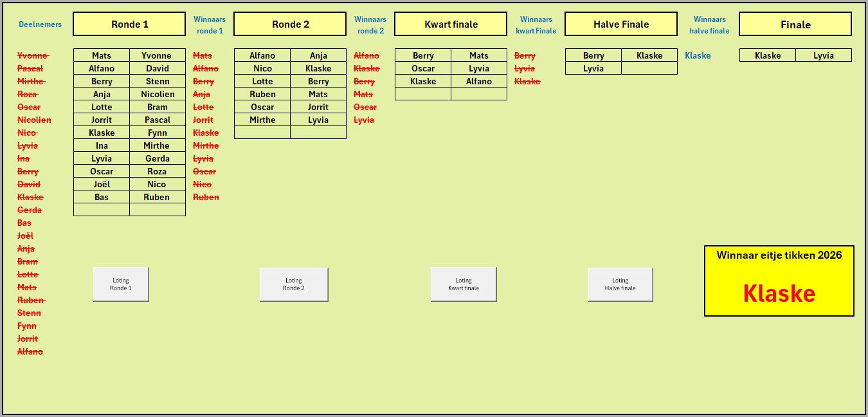Click the Winnaars ronde 1 heading
Viewport: 868px width, 417px height.
(x=210, y=24)
